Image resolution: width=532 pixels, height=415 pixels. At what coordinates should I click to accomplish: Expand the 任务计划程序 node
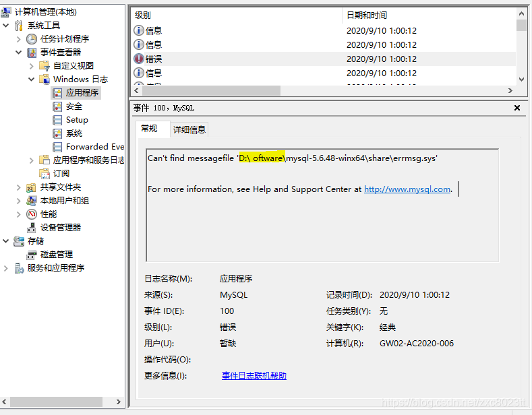(19, 39)
